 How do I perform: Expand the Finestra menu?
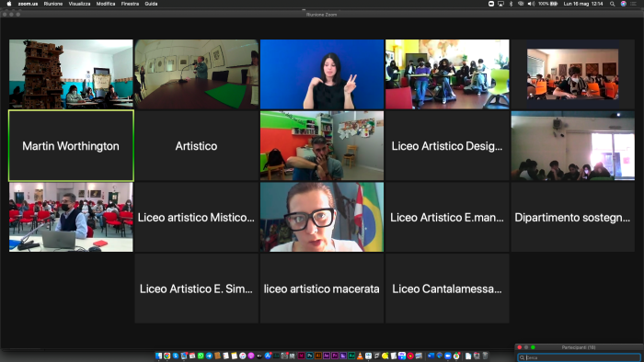click(x=130, y=4)
